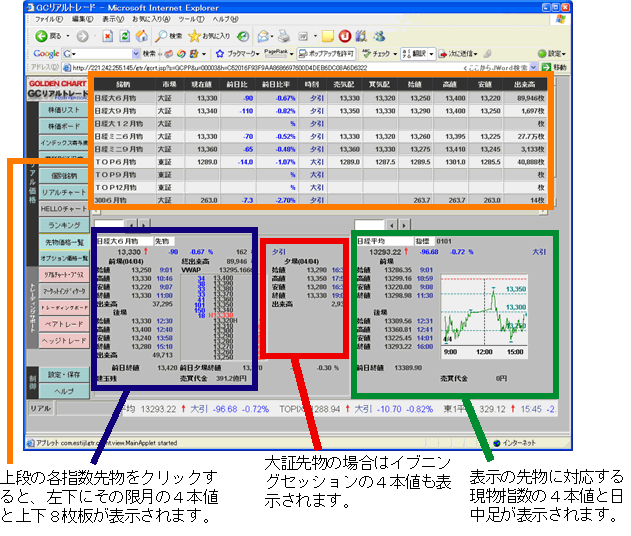Open オプション価格一覧 in the sidebar
Viewport: 631px width, 536px height.
pyautogui.click(x=64, y=258)
